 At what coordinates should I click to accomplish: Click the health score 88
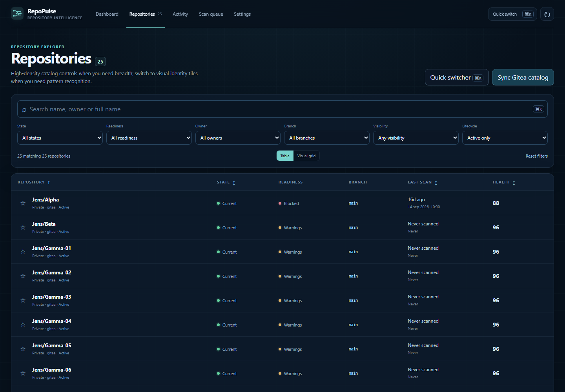coord(496,203)
